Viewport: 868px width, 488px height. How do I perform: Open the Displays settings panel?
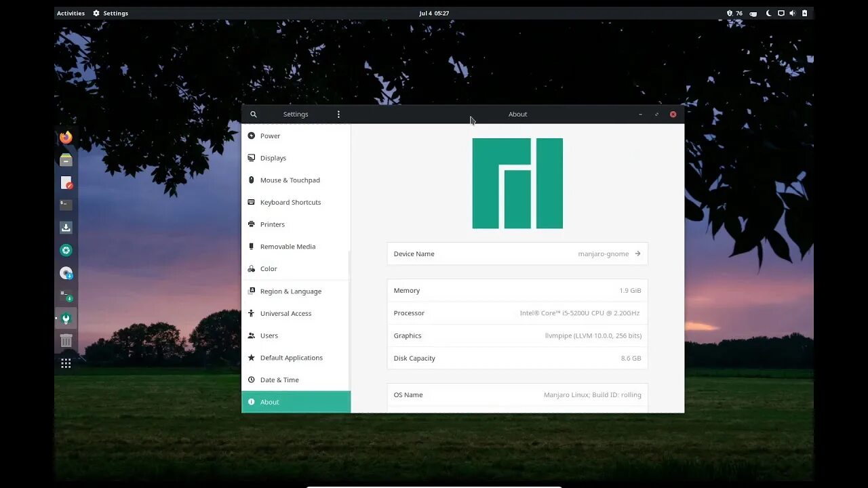pos(296,158)
